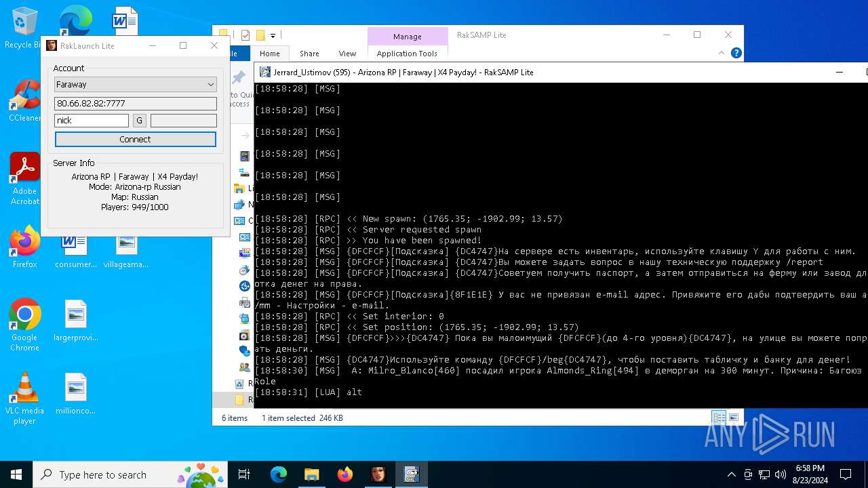Show hidden system tray icons chevron
This screenshot has width=868, height=488.
(731, 474)
